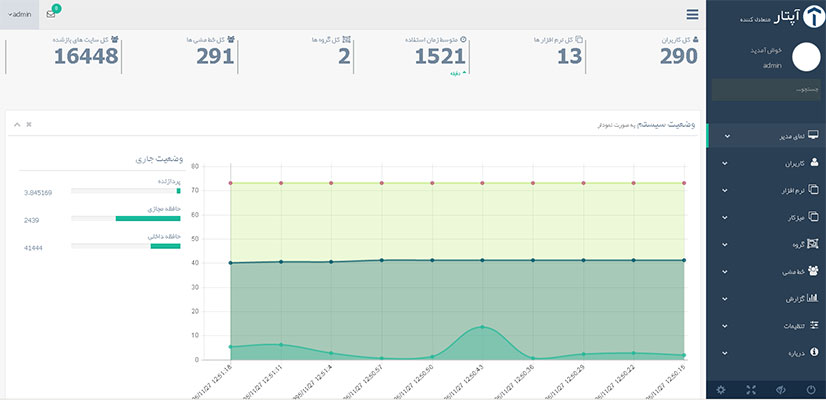Viewport: 826px width, 400px height.
Task: Expand the تنظیمات chevron
Action: click(725, 326)
